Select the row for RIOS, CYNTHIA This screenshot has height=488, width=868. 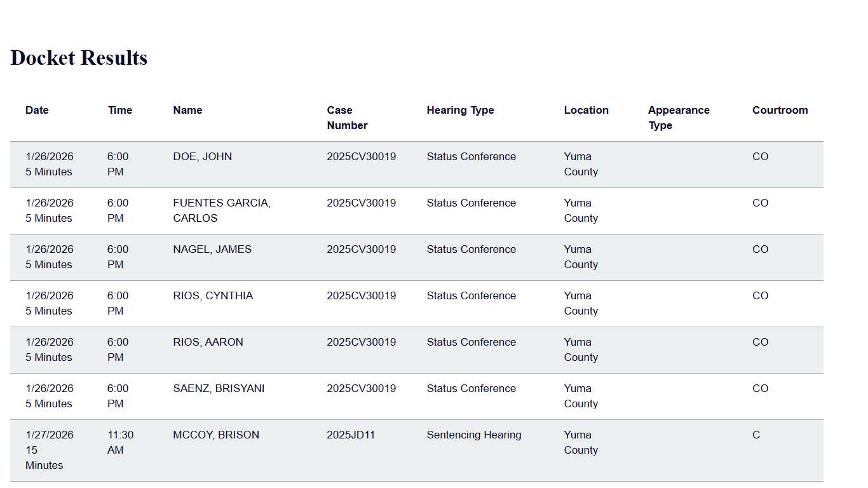pos(214,295)
